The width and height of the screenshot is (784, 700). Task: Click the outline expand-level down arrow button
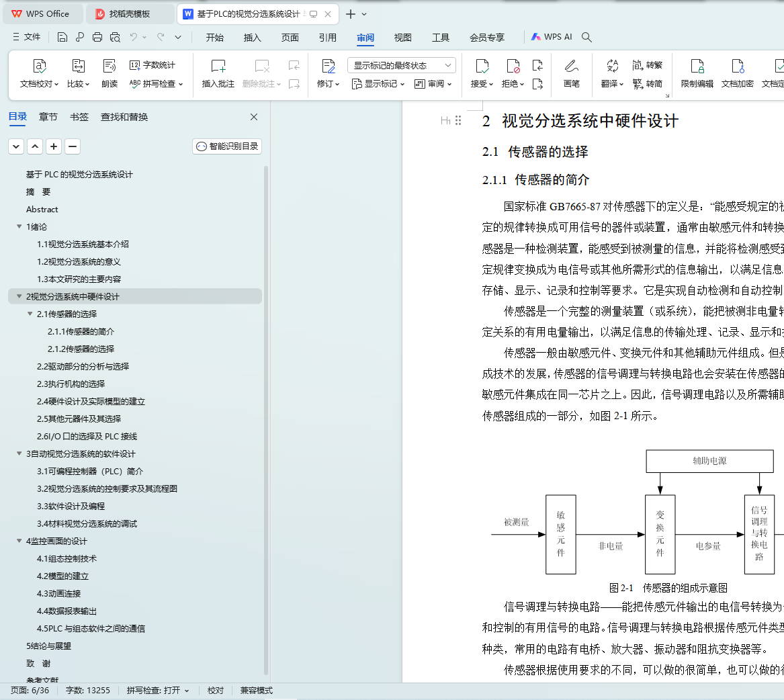coord(16,146)
